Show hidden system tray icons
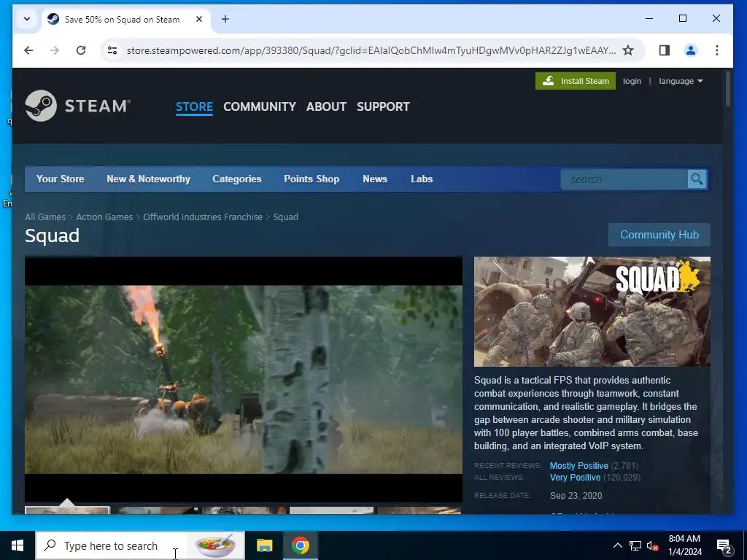This screenshot has height=560, width=747. tap(617, 545)
